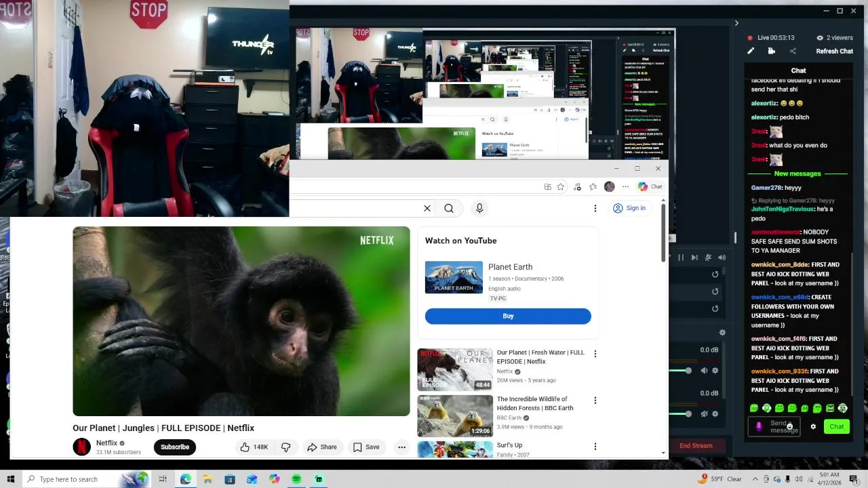
Task: Open the Copilot Chat button in Edge
Action: point(650,186)
